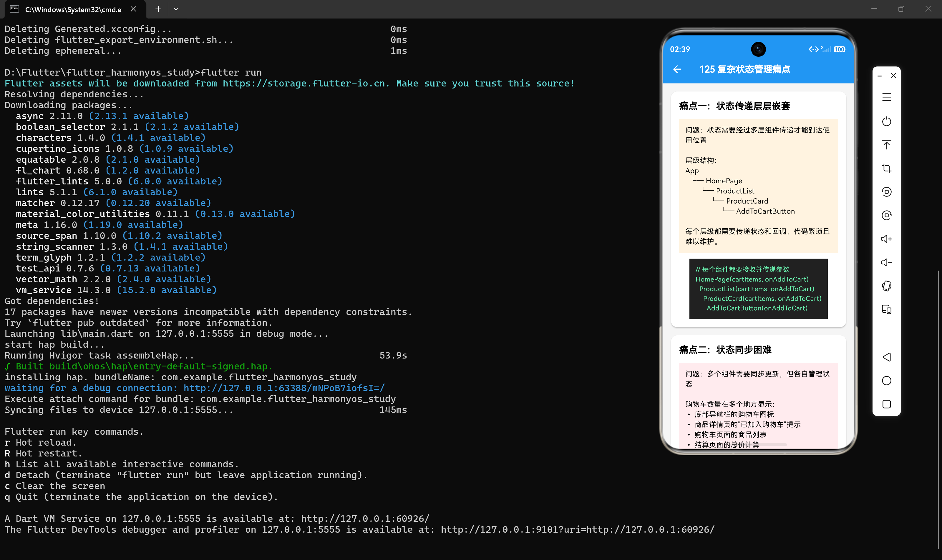Click the code line 'ProductList(cartItems, onAddToCart)'
Image resolution: width=942 pixels, height=560 pixels.
coord(757,289)
